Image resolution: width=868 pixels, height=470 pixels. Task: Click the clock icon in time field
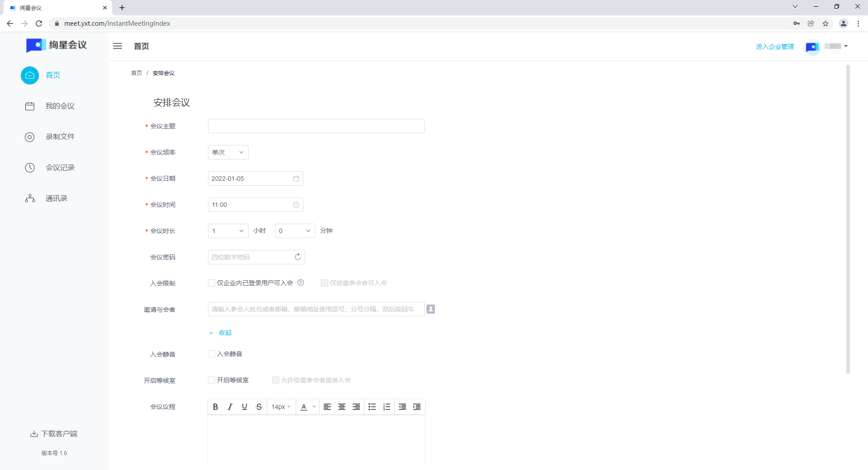(296, 205)
